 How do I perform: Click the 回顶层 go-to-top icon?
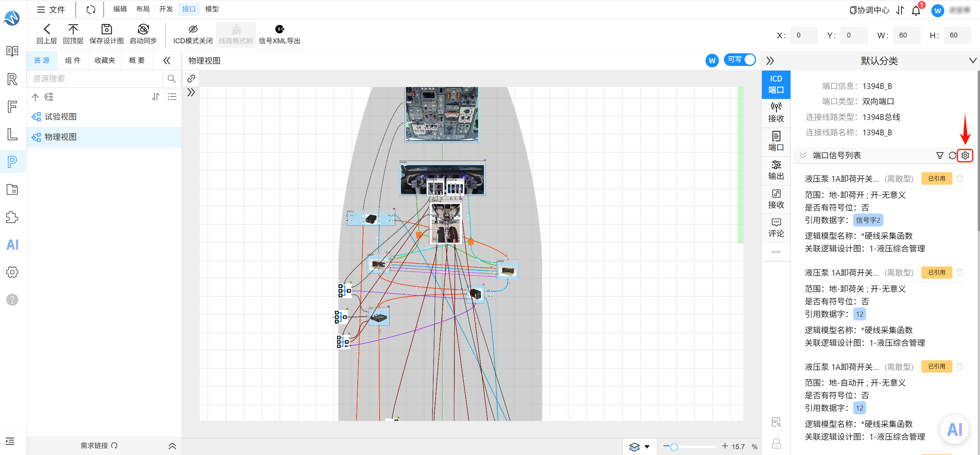click(x=73, y=29)
